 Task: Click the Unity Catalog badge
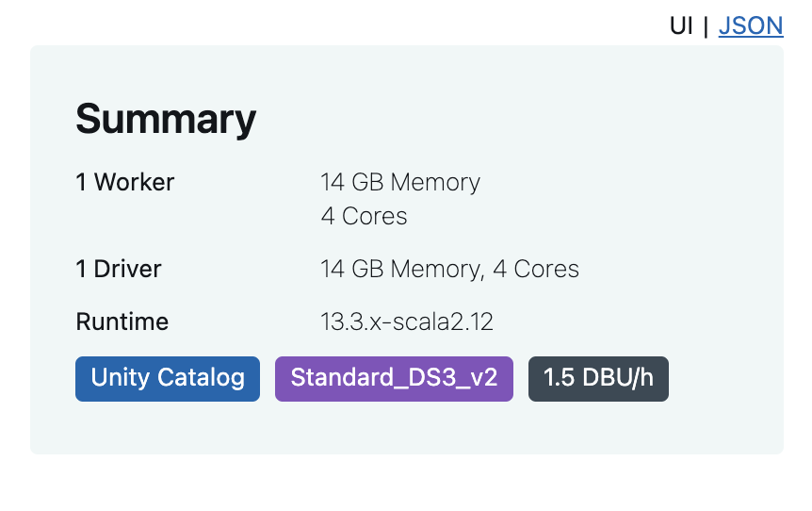168,379
